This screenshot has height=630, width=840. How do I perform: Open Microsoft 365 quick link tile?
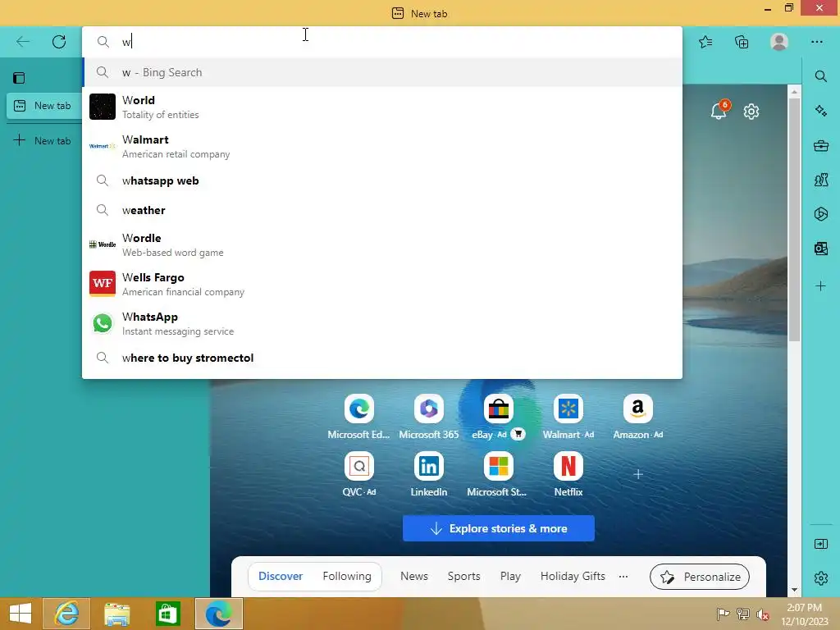tap(428, 417)
